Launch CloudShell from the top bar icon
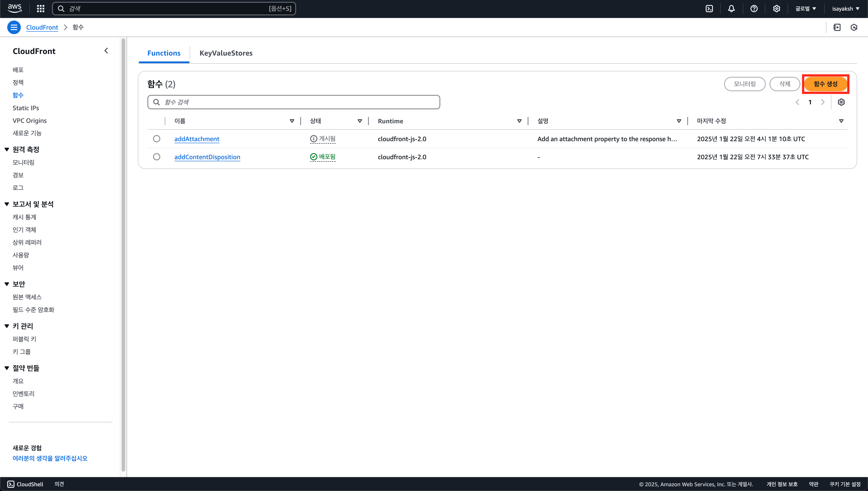This screenshot has width=868, height=491. (709, 9)
